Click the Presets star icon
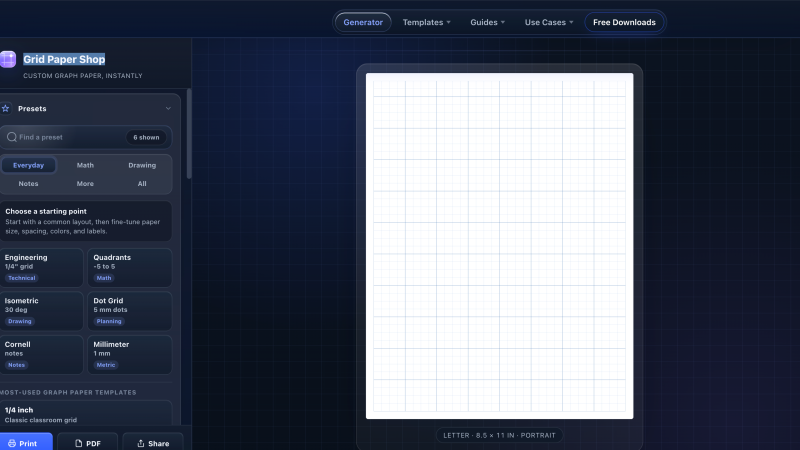The image size is (800, 450). point(6,109)
